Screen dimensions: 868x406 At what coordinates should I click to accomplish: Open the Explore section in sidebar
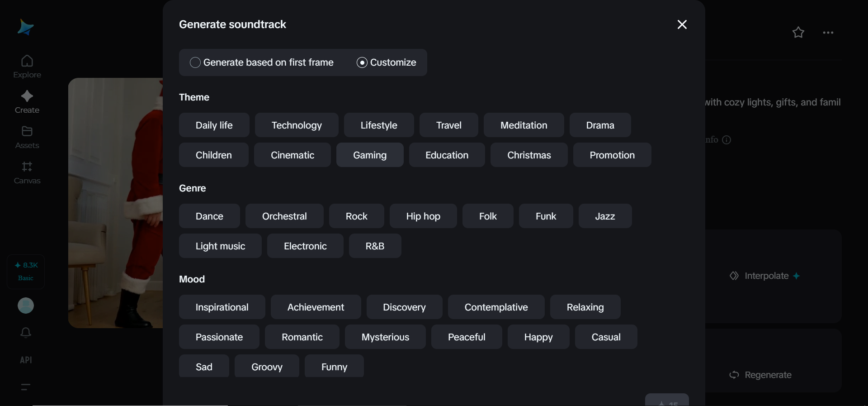[x=27, y=65]
